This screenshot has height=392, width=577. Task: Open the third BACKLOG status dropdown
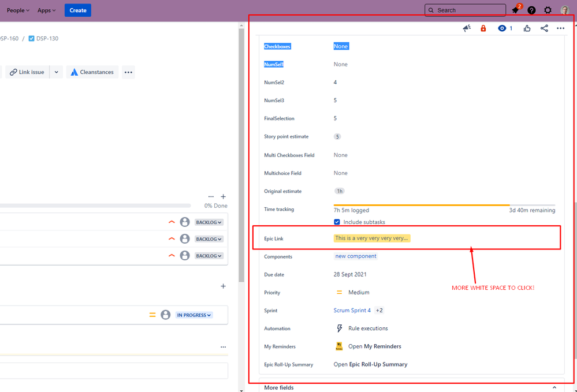[x=209, y=256]
